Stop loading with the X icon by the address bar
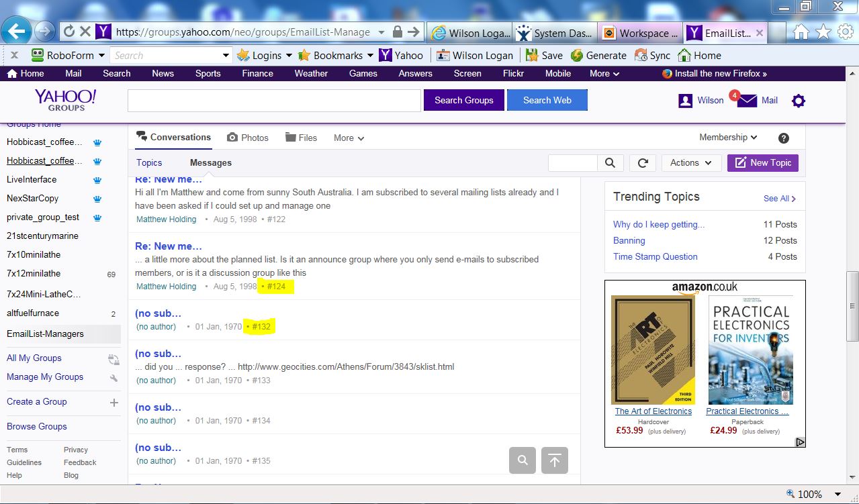 [85, 32]
